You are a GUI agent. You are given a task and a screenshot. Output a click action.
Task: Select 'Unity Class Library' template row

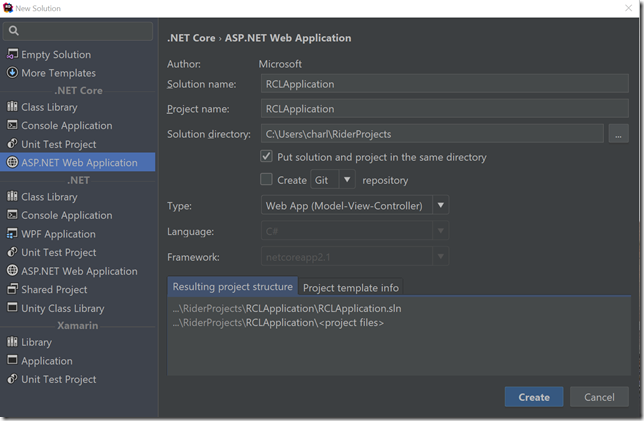click(x=78, y=308)
